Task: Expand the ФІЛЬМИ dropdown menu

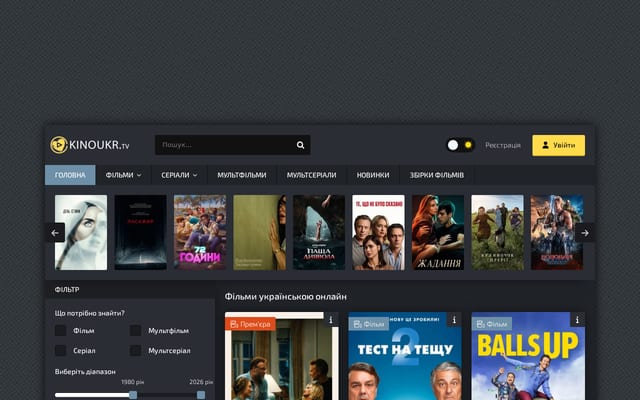Action: 123,175
